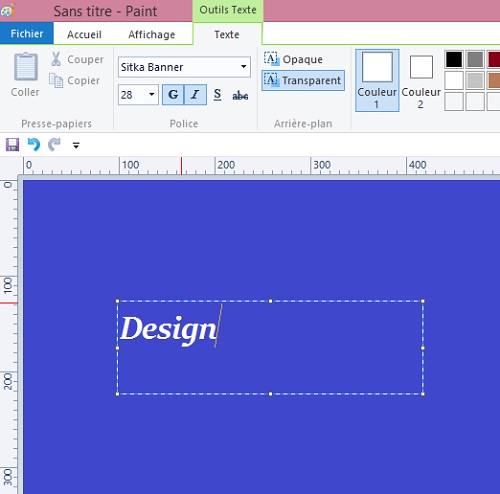Toggle bold G formatting off
The width and height of the screenshot is (500, 494).
(x=173, y=95)
